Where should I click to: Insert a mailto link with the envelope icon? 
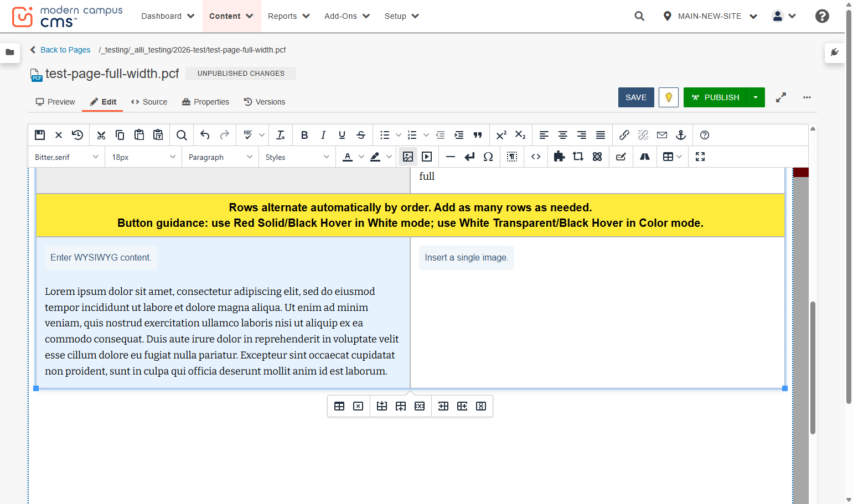(662, 135)
